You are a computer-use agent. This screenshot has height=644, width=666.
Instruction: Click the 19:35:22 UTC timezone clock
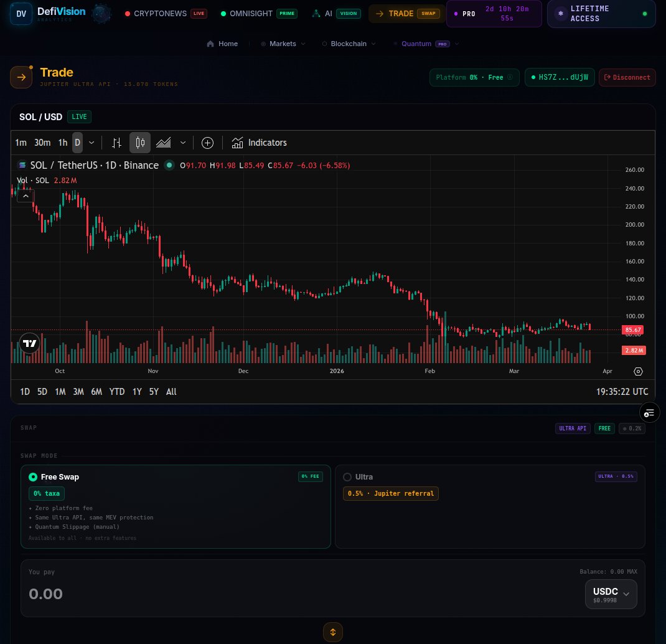click(622, 392)
